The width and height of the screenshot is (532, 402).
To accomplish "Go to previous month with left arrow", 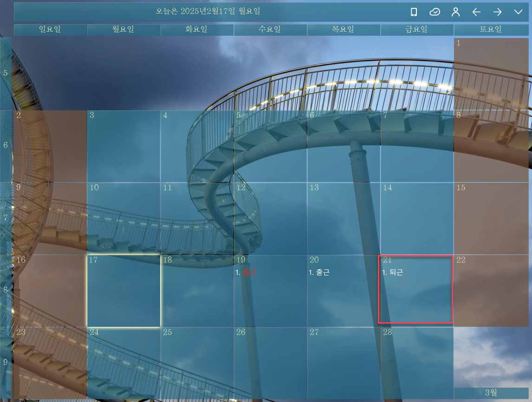I will pyautogui.click(x=476, y=12).
